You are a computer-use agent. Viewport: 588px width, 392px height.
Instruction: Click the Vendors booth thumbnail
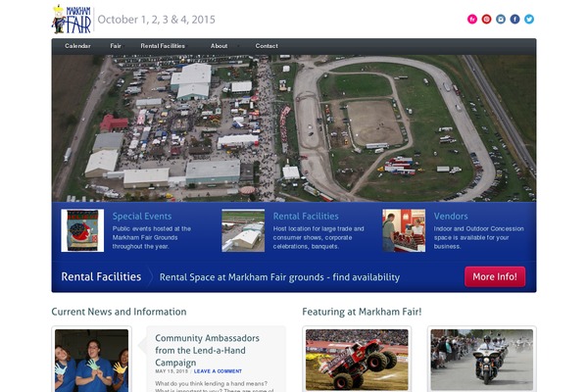coord(404,230)
